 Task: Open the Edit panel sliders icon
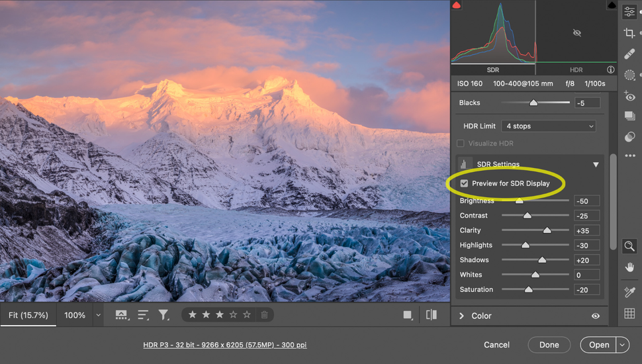point(629,12)
